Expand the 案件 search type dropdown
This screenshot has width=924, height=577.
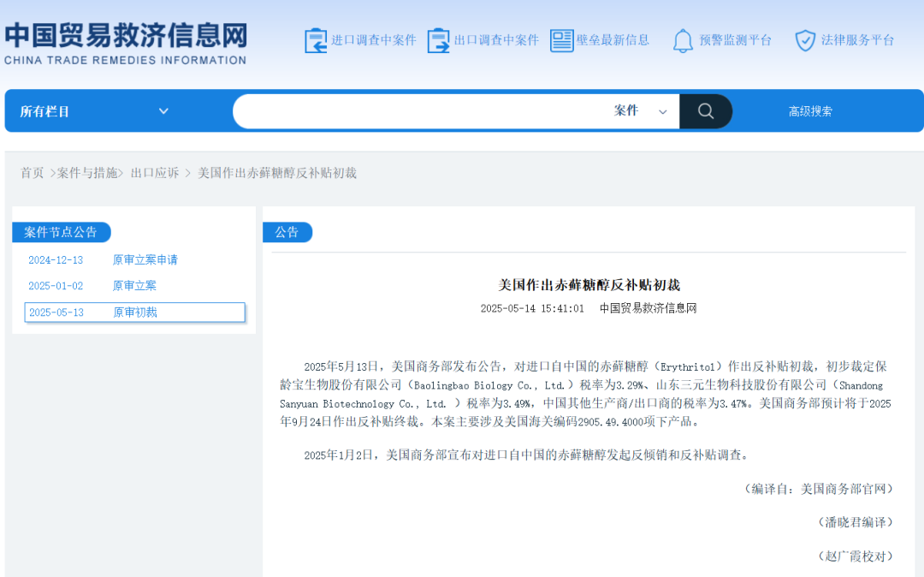click(640, 110)
